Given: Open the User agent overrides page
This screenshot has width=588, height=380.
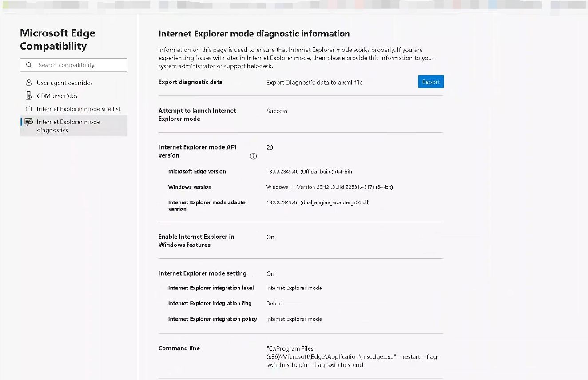Looking at the screenshot, I should click(x=64, y=83).
